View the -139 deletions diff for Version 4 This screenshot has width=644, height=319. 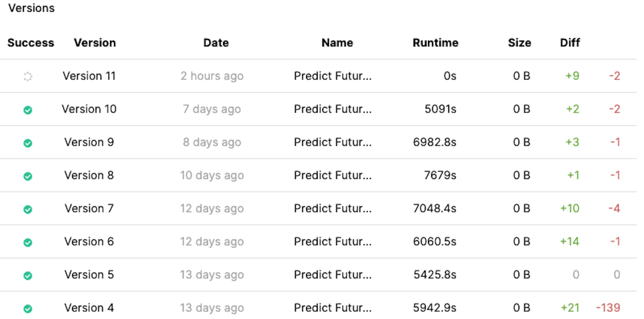608,308
